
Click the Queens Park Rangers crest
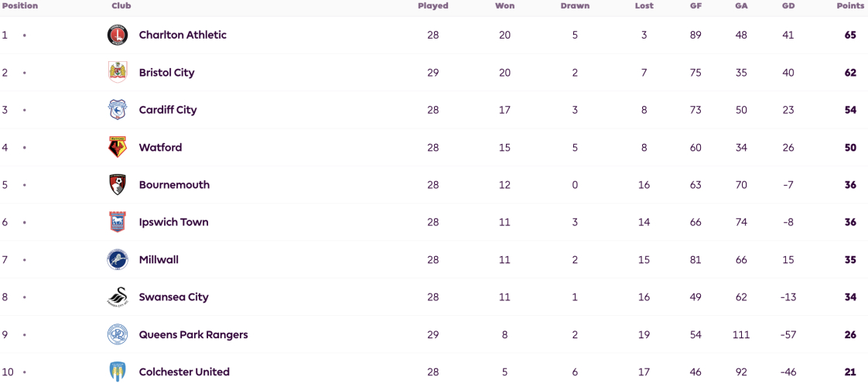tap(118, 334)
